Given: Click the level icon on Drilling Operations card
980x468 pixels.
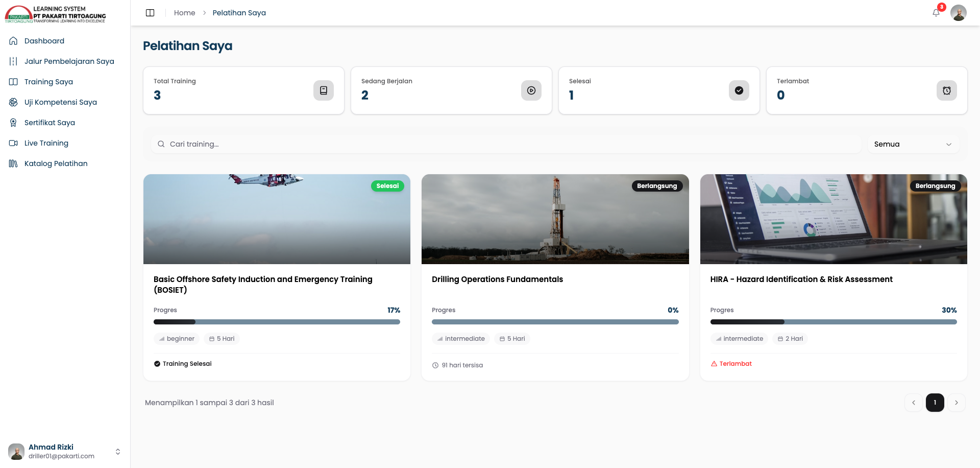Looking at the screenshot, I should pyautogui.click(x=440, y=339).
